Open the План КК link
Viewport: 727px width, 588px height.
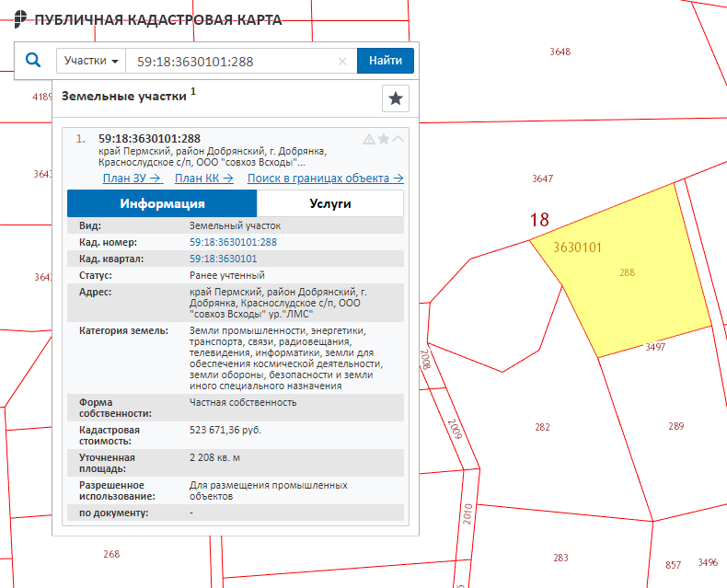[204, 179]
